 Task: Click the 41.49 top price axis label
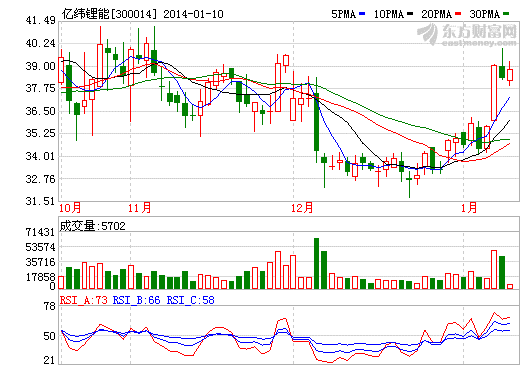(x=41, y=20)
